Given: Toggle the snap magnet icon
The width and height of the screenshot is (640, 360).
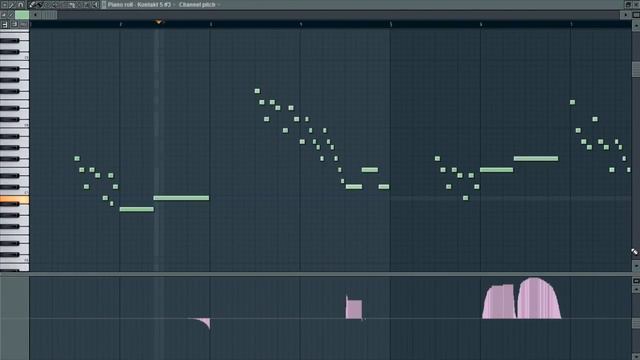Looking at the screenshot, I should [20, 5].
